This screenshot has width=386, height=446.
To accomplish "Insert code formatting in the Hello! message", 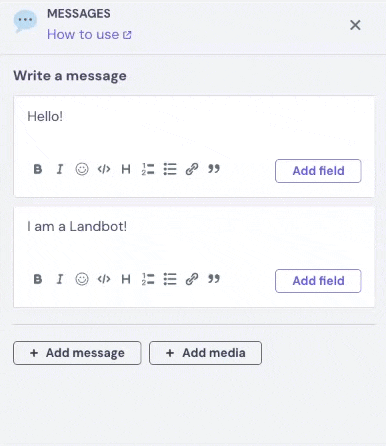I will [104, 169].
